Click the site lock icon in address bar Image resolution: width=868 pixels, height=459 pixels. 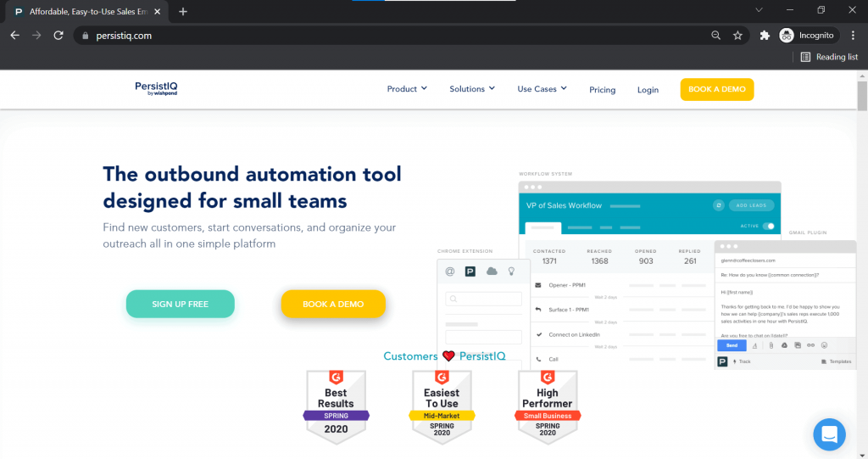pyautogui.click(x=86, y=36)
